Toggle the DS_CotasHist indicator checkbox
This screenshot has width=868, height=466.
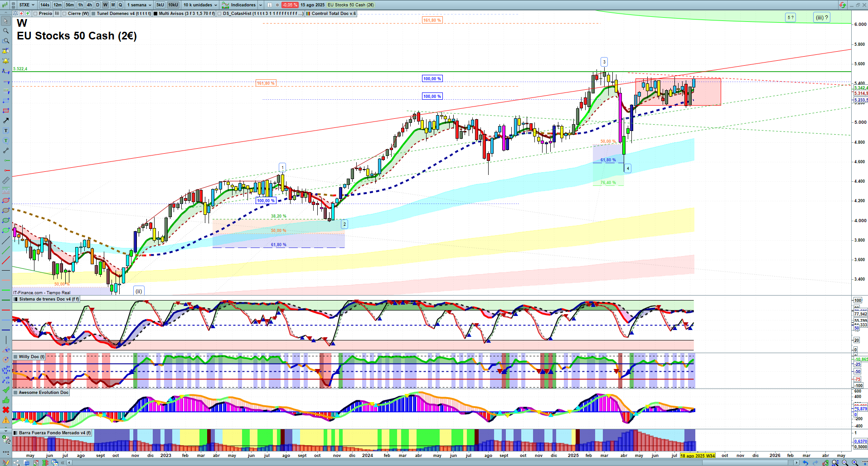219,14
